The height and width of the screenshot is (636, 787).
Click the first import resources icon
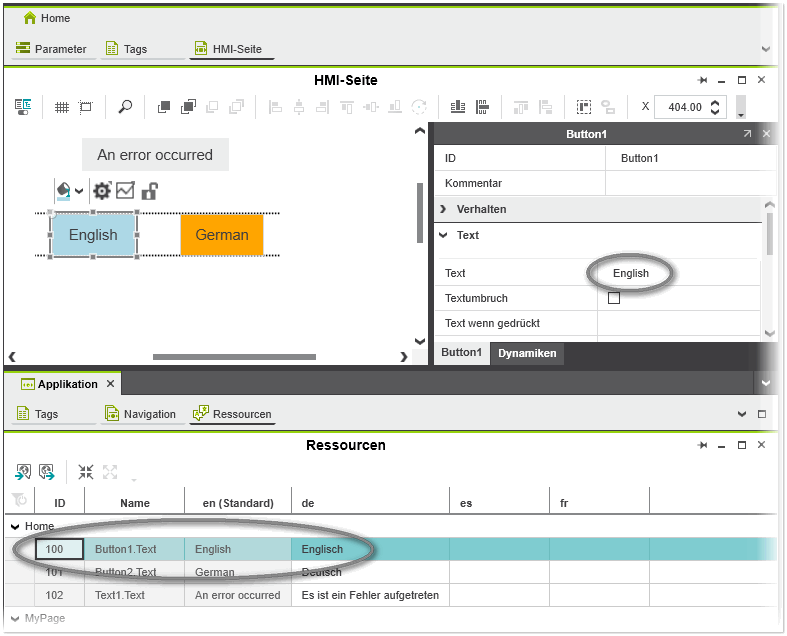pos(23,472)
